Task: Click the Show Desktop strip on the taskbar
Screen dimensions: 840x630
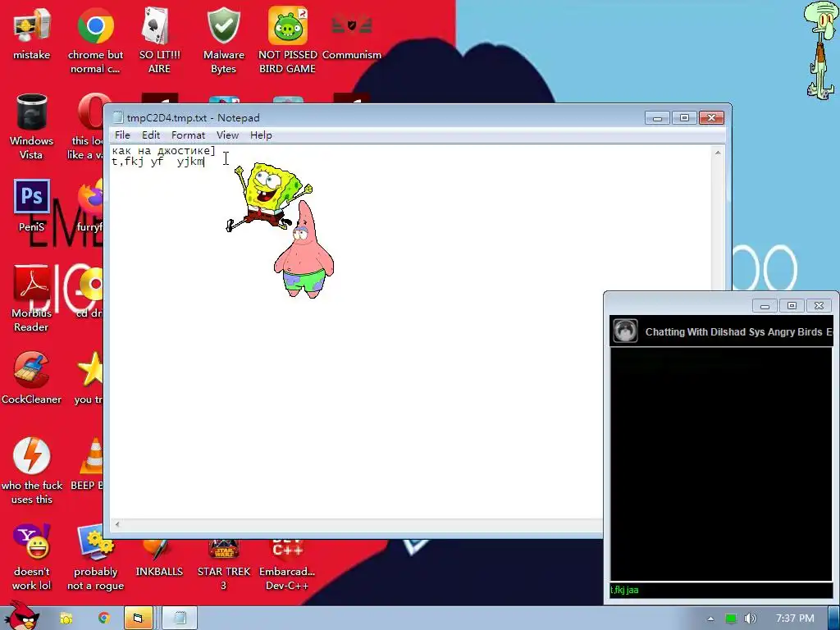Action: [x=834, y=619]
